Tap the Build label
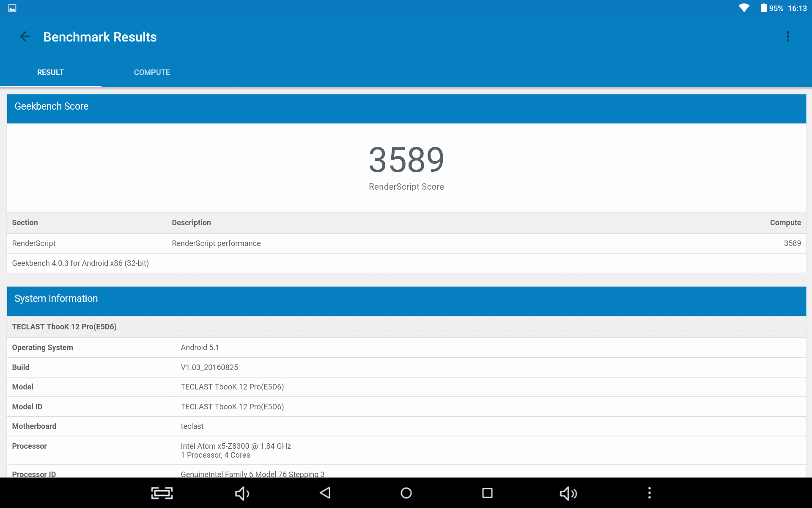812x508 pixels. 20,367
